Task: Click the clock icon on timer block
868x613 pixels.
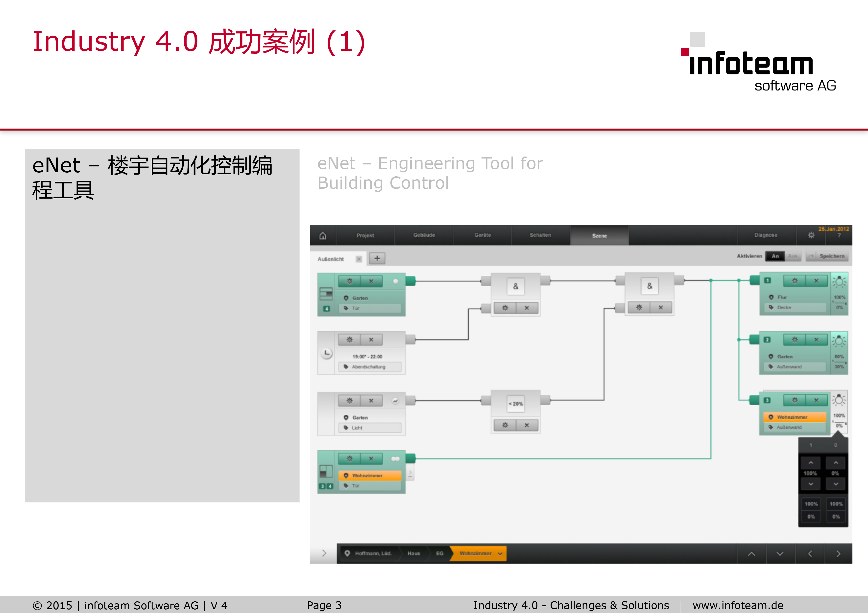Action: pos(326,353)
